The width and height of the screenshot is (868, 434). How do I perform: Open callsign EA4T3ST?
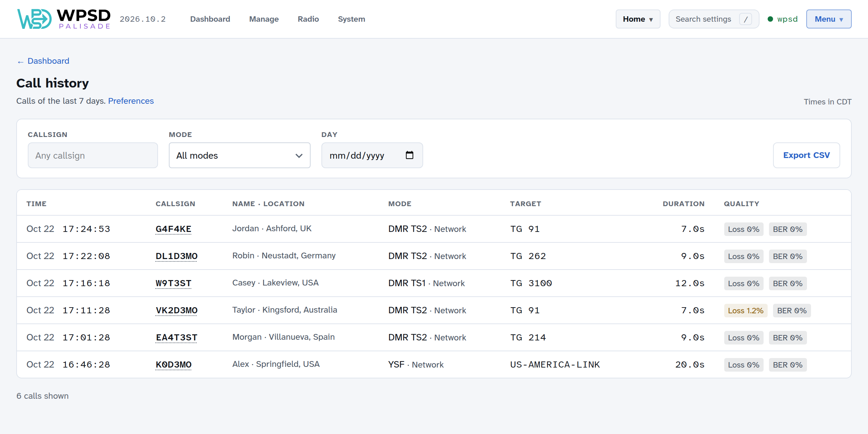[176, 337]
